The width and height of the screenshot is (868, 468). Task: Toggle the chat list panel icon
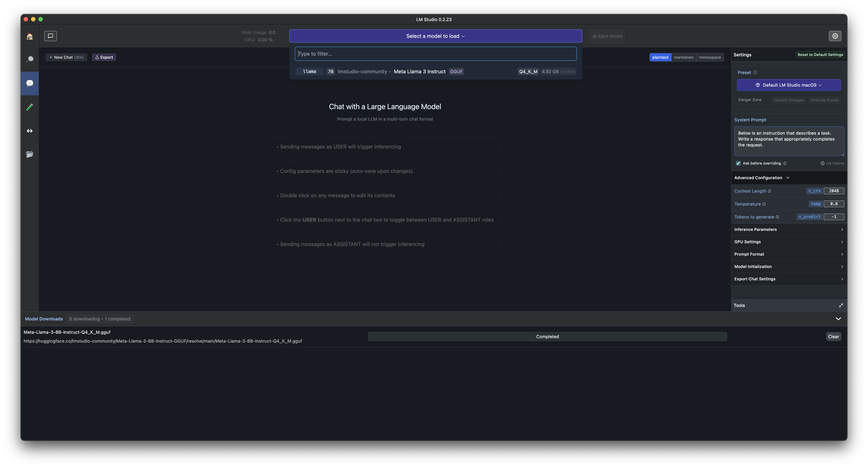51,36
